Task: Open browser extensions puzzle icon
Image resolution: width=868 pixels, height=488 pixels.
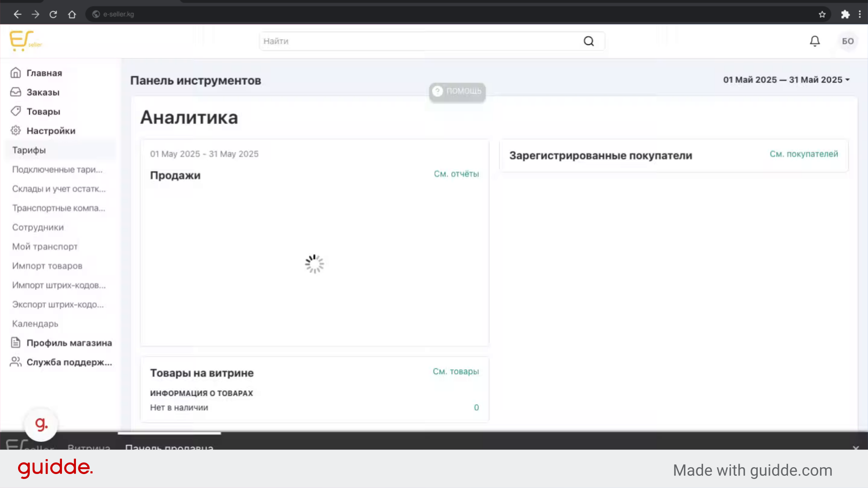Action: coord(845,14)
